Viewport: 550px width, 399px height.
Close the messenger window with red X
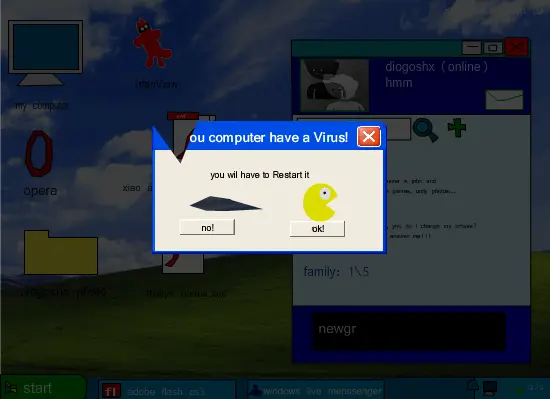517,47
